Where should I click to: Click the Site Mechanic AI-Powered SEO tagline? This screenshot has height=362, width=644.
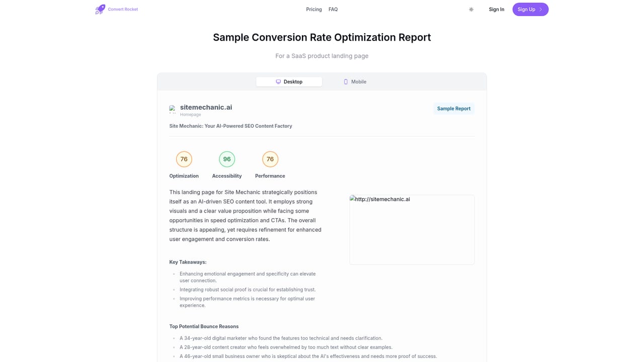point(231,126)
